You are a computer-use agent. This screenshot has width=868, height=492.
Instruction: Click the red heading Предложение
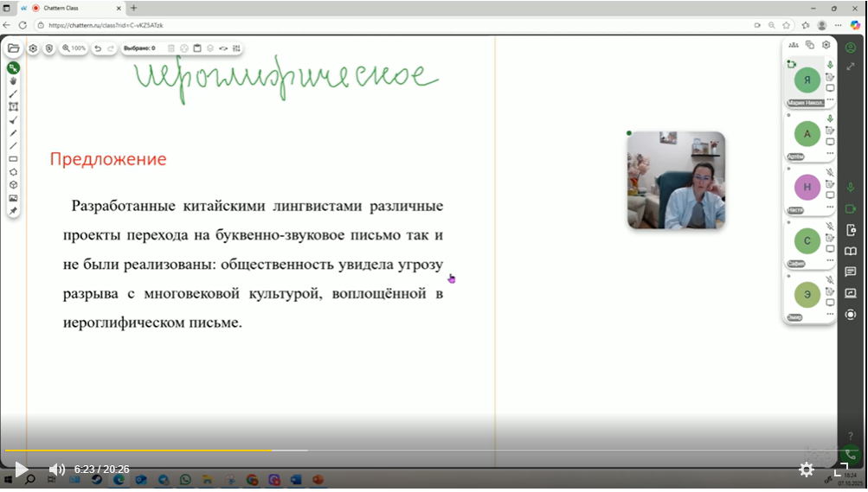click(x=108, y=159)
